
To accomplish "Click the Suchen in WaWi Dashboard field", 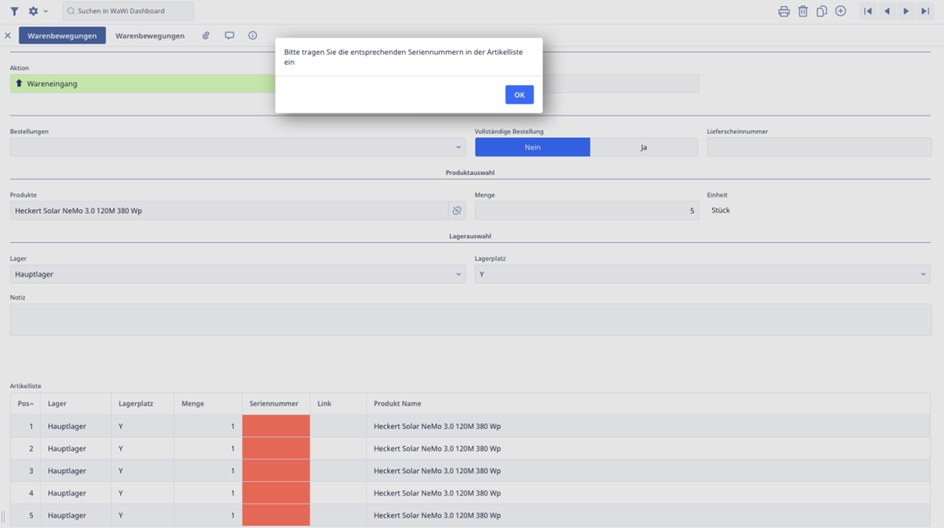I will [128, 11].
